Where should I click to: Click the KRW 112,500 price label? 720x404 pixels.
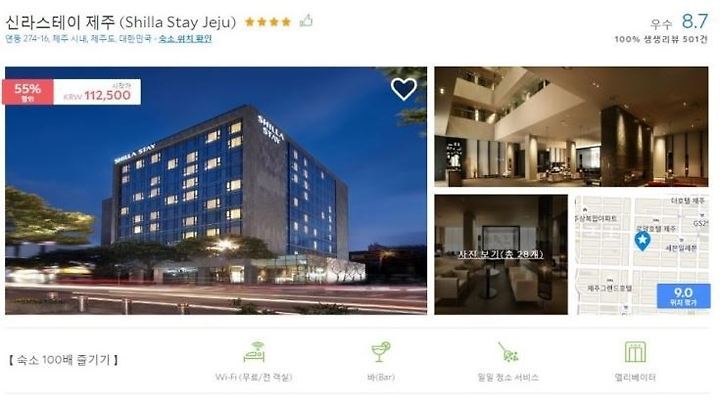point(97,92)
